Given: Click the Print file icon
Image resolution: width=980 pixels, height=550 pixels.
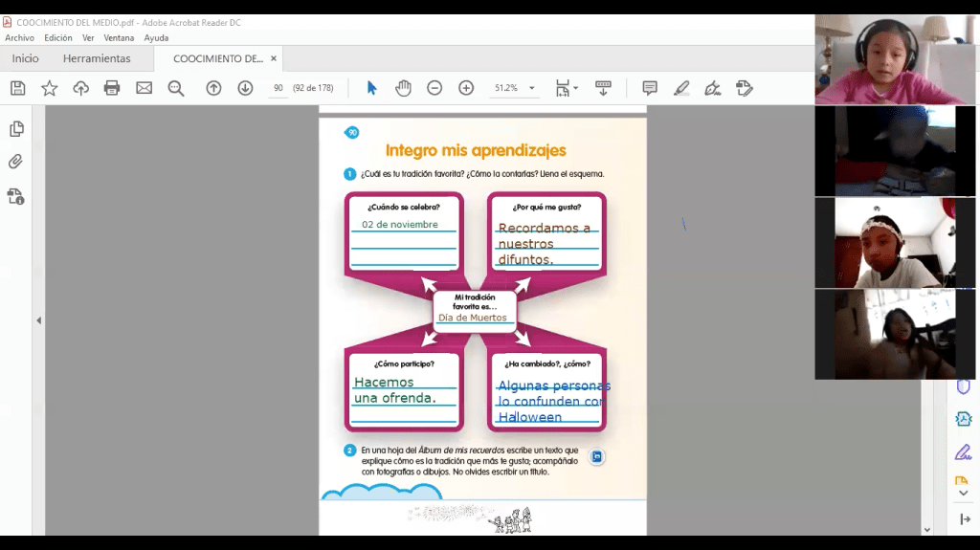Looking at the screenshot, I should [x=112, y=88].
